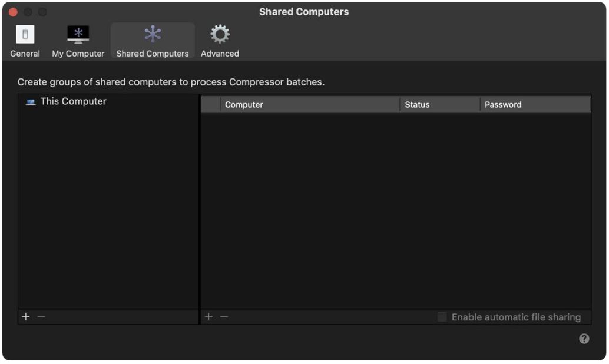Viewport: 609px width, 364px height.
Task: Close the Shared Computers window
Action: tap(13, 12)
